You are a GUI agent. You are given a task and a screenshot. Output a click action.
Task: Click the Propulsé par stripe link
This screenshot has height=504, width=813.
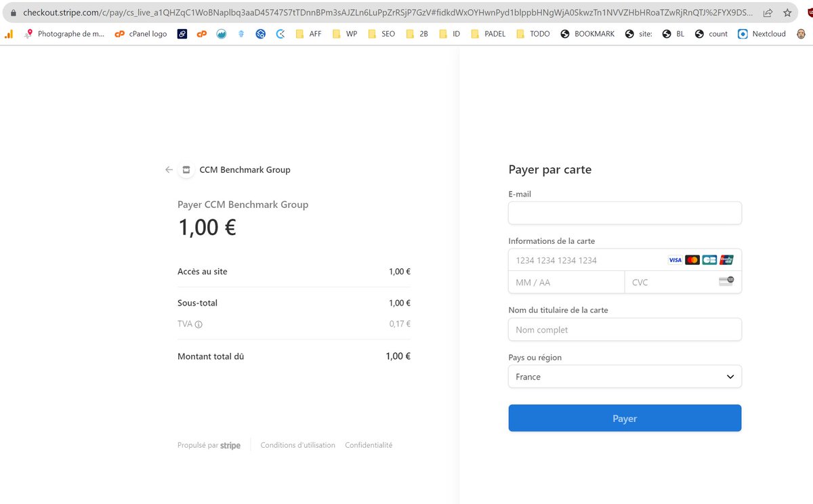click(209, 445)
